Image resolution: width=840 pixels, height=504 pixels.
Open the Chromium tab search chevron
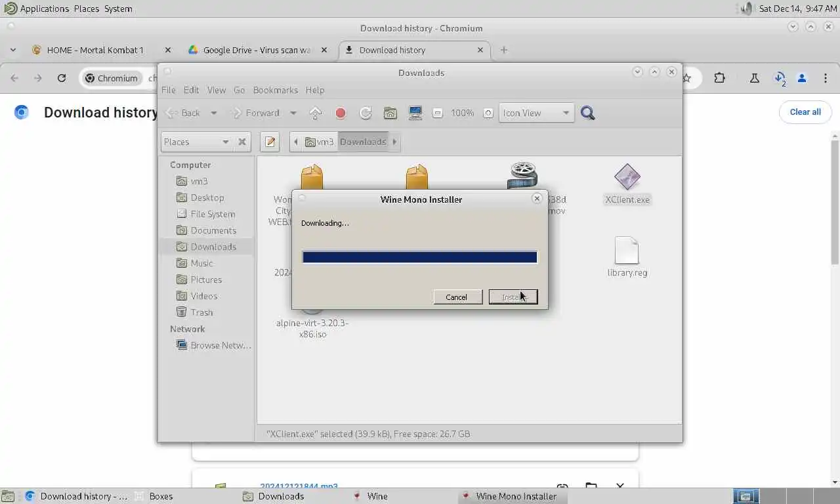[x=12, y=50]
